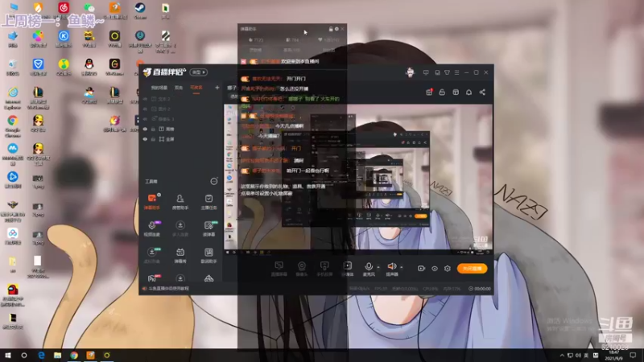This screenshot has width=644, height=362.
Task: Click the 00:00:00 live timer
Action: pos(480,289)
